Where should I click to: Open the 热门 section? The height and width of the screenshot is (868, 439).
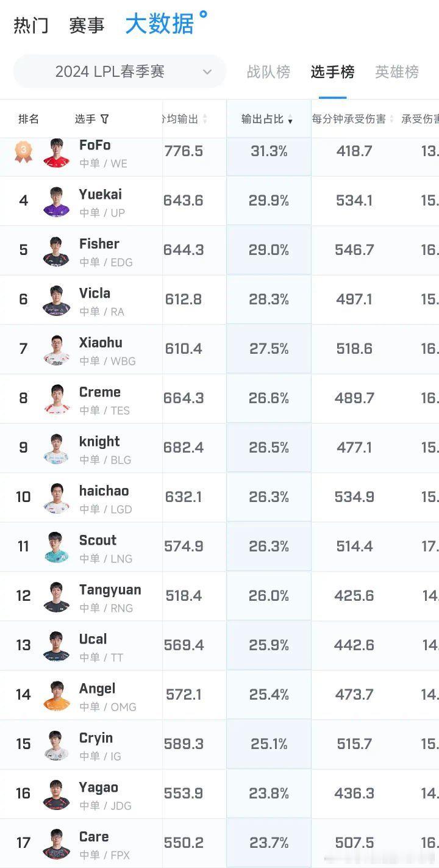(31, 26)
